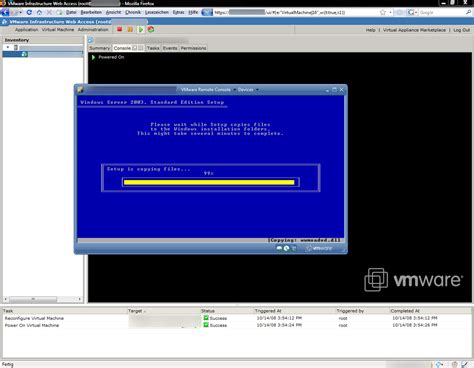
Task: Click the Inventory panel header
Action: [x=43, y=40]
